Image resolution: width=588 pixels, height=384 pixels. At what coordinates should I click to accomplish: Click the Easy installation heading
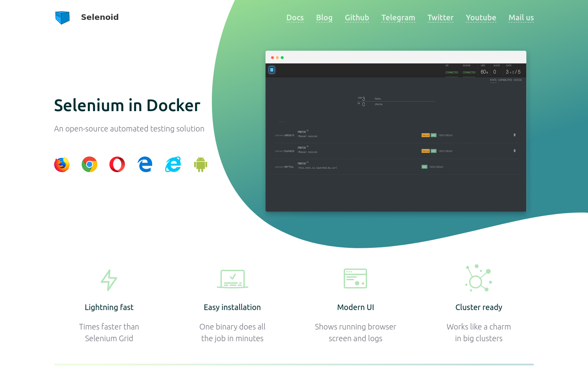tap(232, 307)
